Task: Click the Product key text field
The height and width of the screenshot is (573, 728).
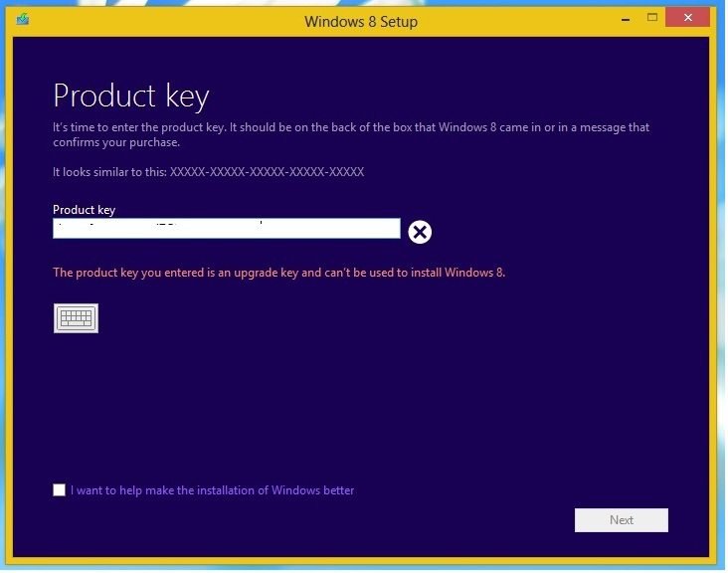Action: 226,229
